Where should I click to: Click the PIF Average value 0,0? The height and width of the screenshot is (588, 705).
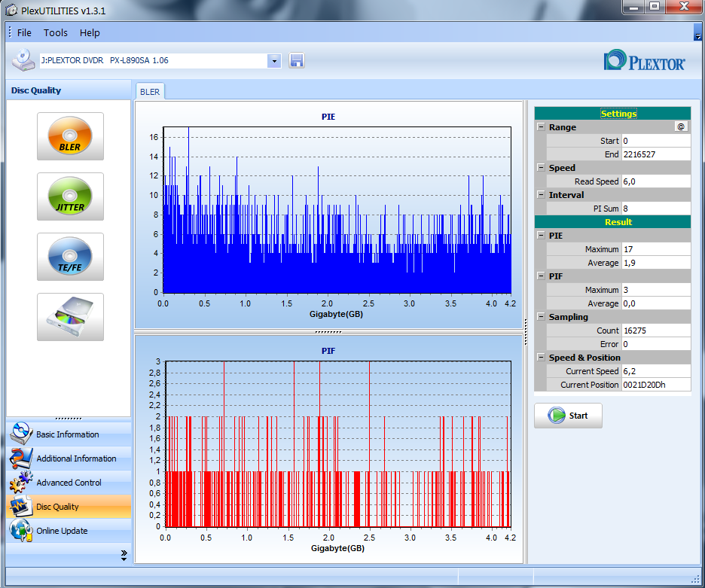pyautogui.click(x=656, y=303)
